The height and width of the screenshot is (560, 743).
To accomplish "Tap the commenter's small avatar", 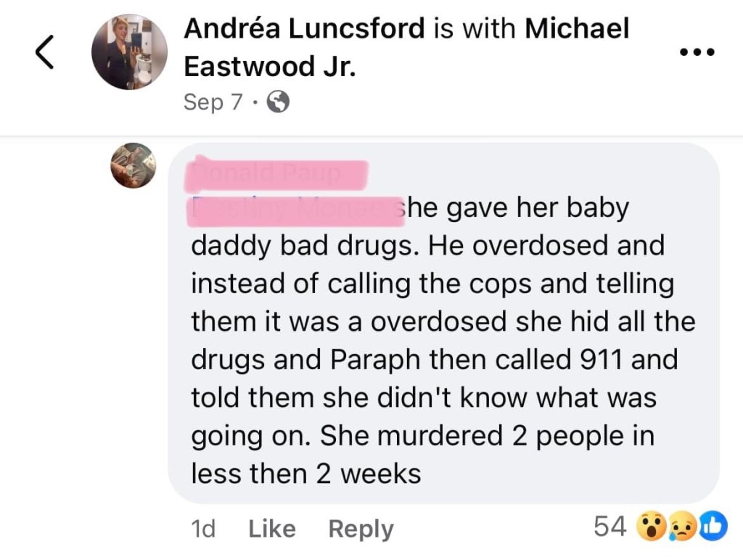I will point(133,165).
